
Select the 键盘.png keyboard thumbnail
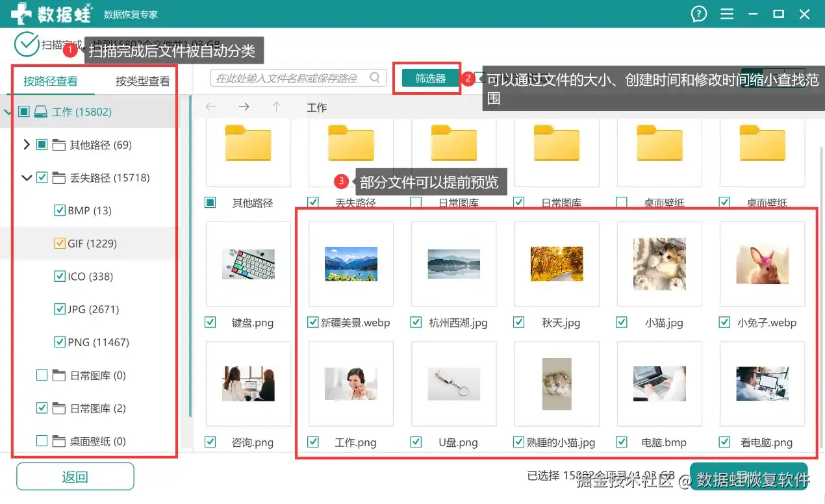[248, 264]
